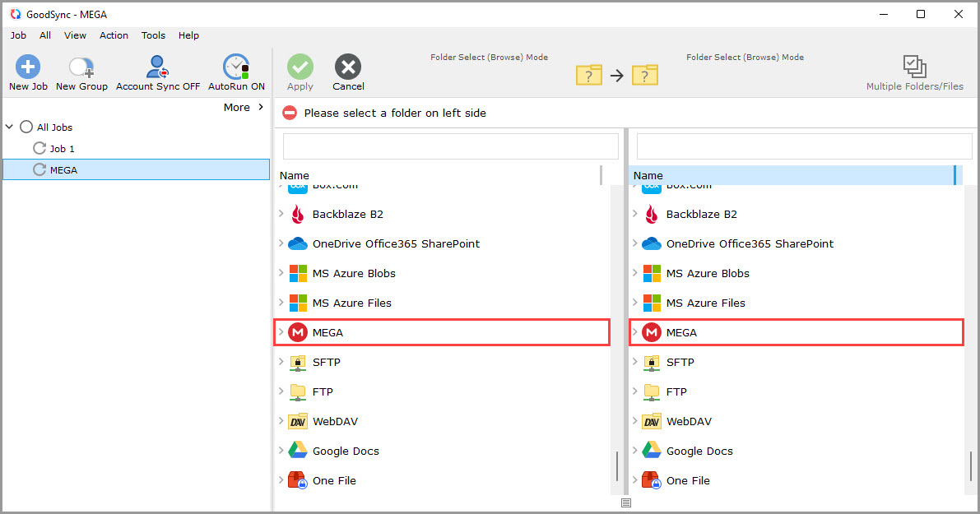Open the Tools menu

(153, 35)
